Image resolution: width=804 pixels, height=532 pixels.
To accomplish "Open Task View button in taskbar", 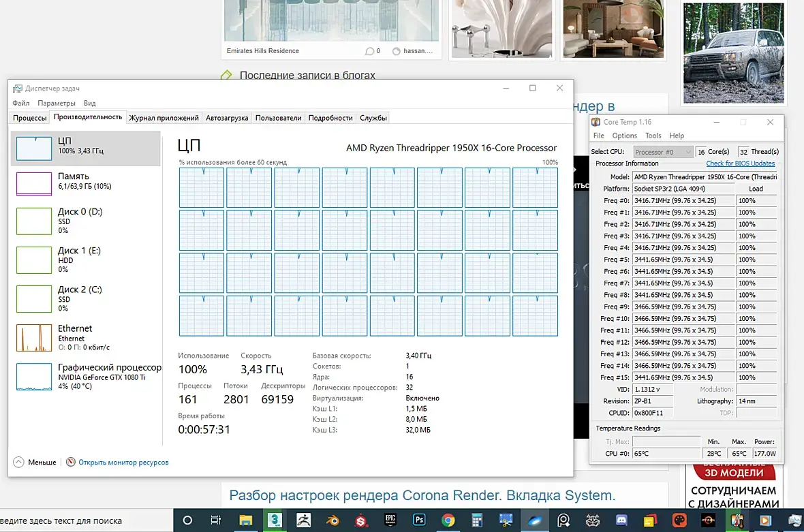I will pyautogui.click(x=216, y=520).
